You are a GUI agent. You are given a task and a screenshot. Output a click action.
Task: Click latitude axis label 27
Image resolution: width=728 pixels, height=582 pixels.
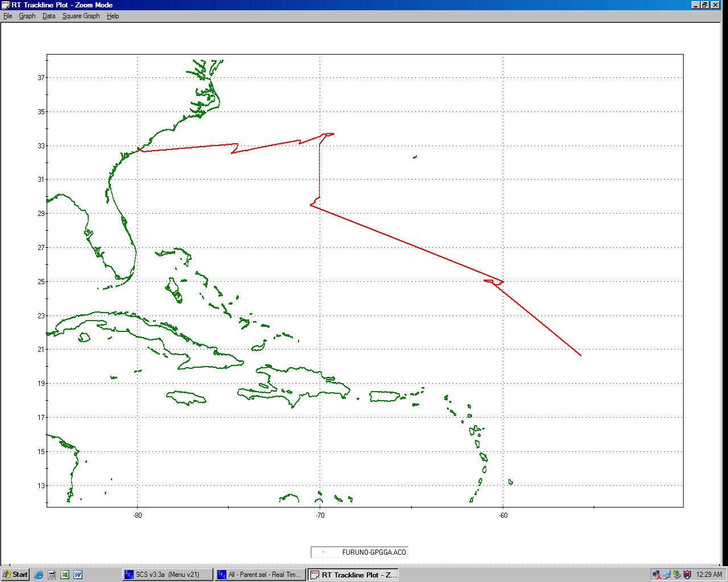pos(42,248)
